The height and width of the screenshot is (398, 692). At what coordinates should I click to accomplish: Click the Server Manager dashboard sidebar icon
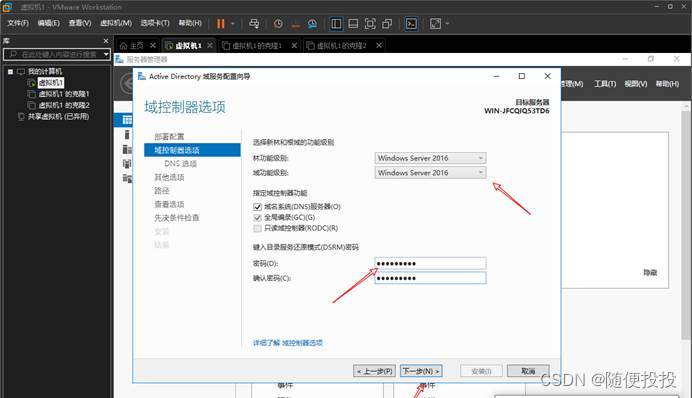pos(127,120)
